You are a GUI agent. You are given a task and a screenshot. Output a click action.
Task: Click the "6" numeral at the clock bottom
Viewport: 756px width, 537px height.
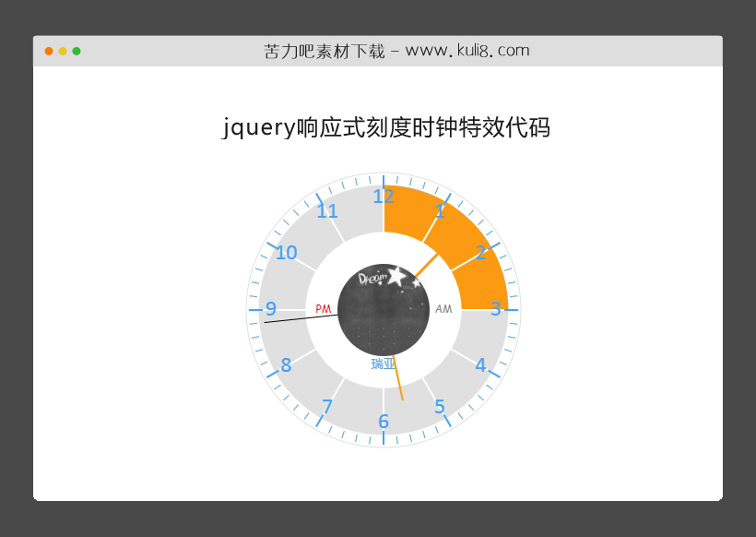[x=382, y=420]
